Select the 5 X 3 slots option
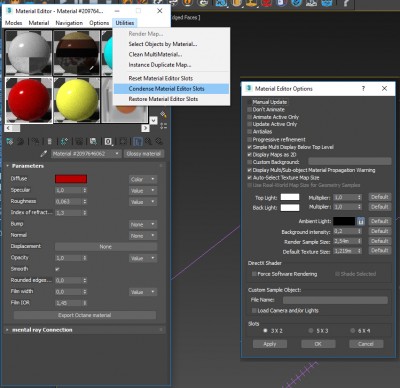400x388 pixels. click(x=311, y=331)
